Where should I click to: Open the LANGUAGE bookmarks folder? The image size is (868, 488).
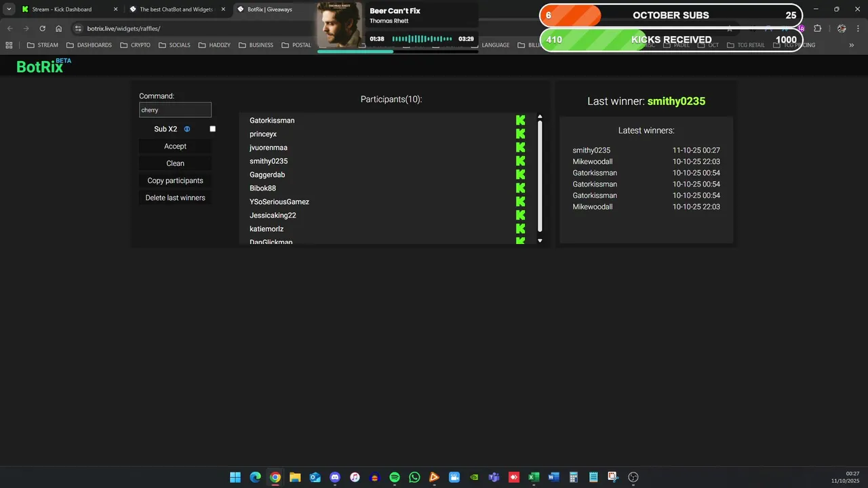click(495, 45)
